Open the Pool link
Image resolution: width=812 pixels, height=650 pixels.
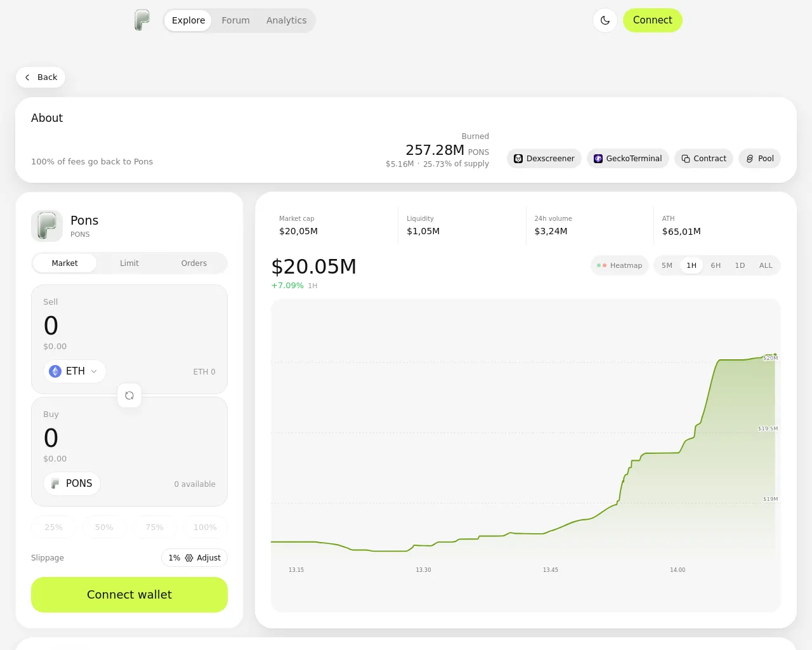759,159
